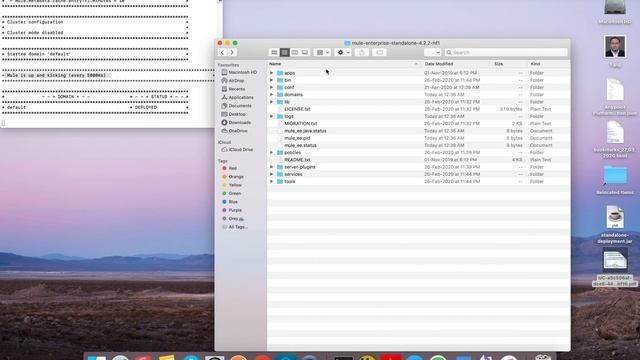Expand the policies folder
This screenshot has height=360, width=640.
(x=271, y=152)
